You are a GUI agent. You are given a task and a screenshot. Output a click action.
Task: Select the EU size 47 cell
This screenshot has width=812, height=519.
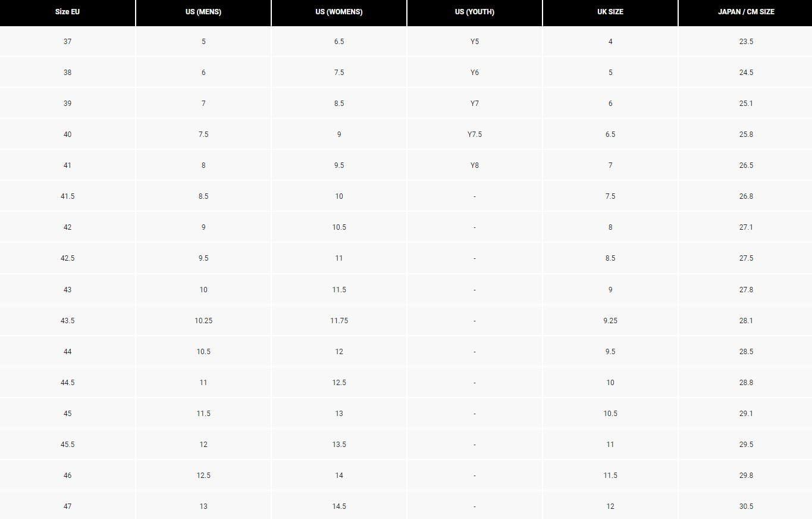pos(67,507)
